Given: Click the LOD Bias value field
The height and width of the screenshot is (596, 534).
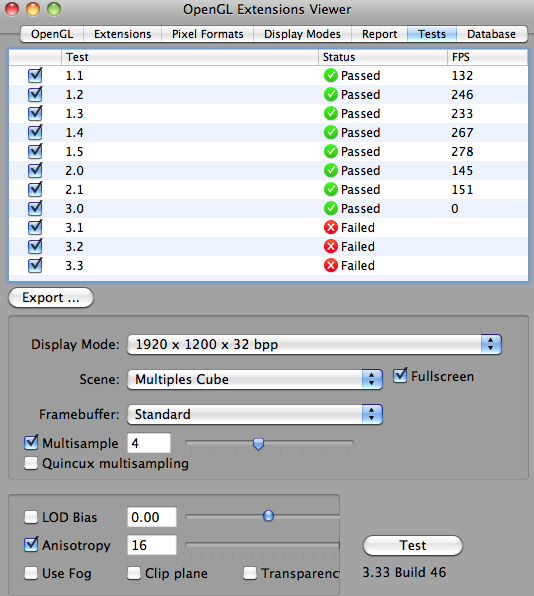Looking at the screenshot, I should 152,517.
